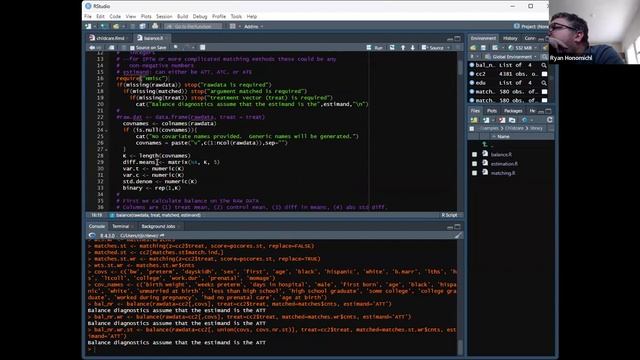Collapse code fold at line 24
The image size is (640, 360).
point(107,130)
